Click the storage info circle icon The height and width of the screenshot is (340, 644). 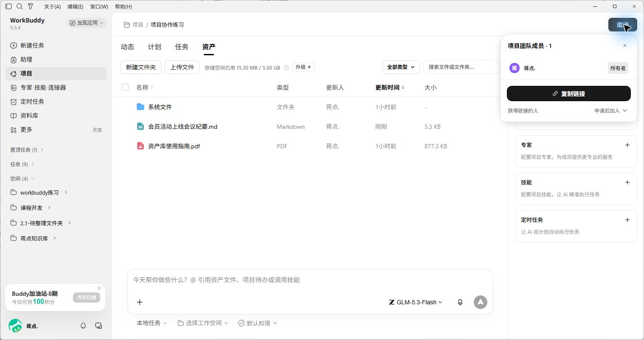pyautogui.click(x=286, y=68)
